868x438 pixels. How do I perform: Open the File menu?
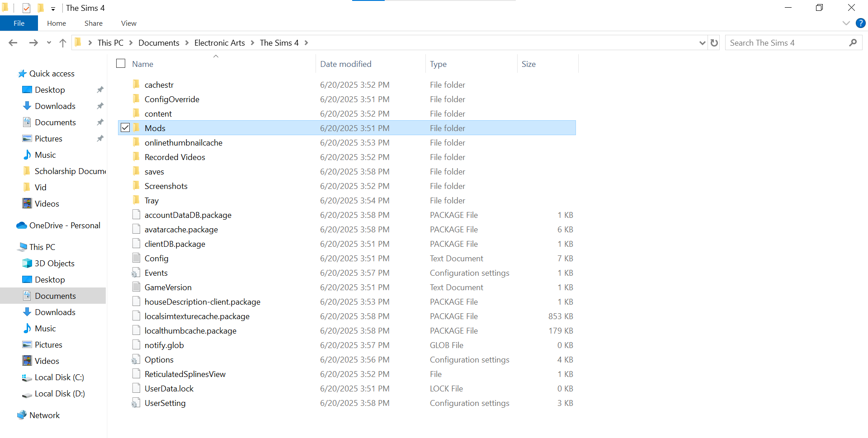[19, 23]
